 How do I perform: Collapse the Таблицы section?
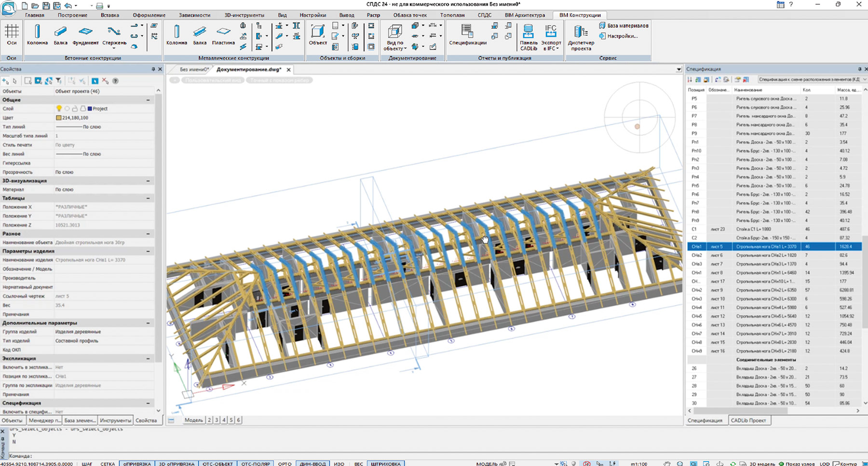148,198
